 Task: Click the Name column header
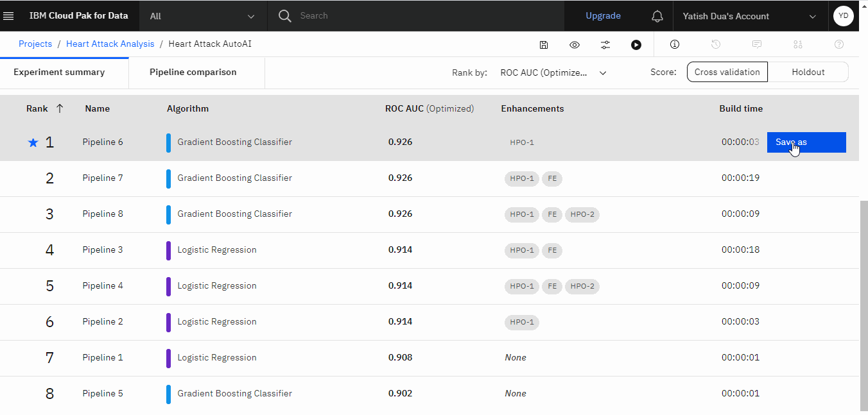tap(97, 108)
